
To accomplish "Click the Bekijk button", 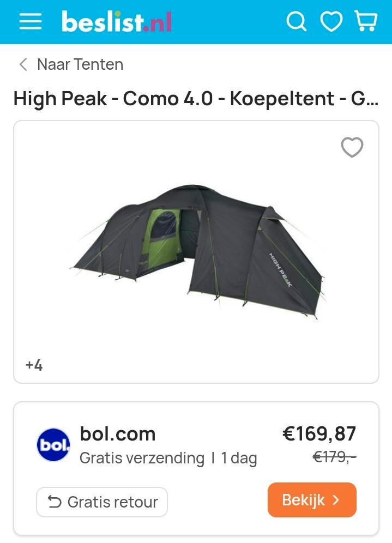I will point(312,500).
